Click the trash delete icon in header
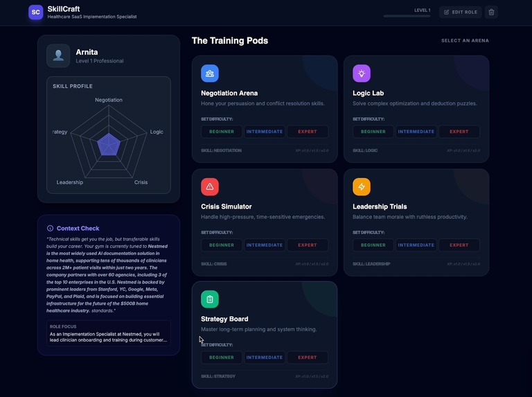Viewport: 532px width, 397px height. (x=491, y=12)
